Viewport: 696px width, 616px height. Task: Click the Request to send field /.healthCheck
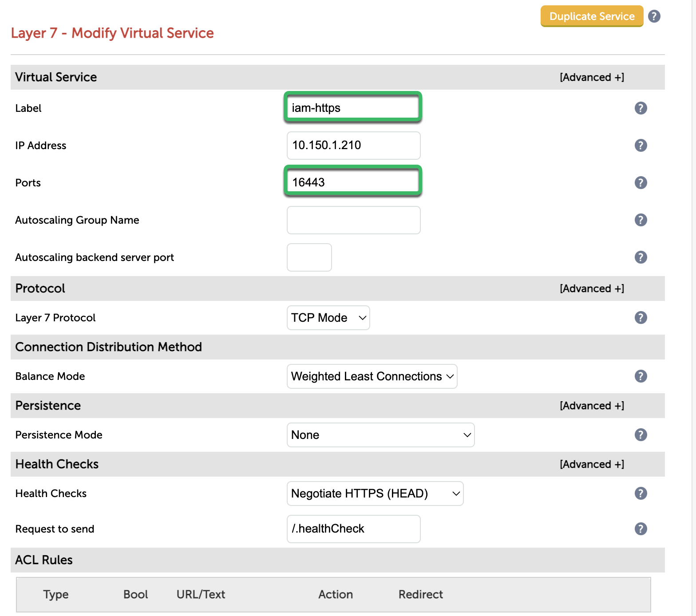(x=354, y=529)
